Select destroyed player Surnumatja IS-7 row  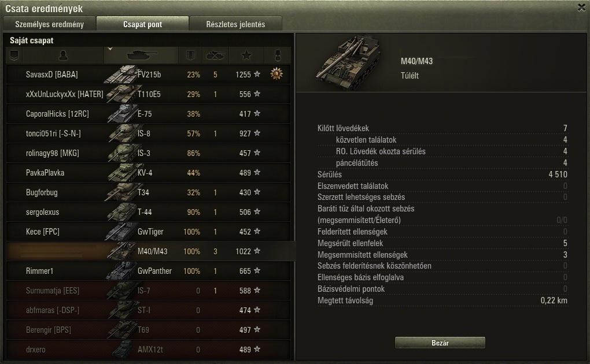[x=149, y=290]
